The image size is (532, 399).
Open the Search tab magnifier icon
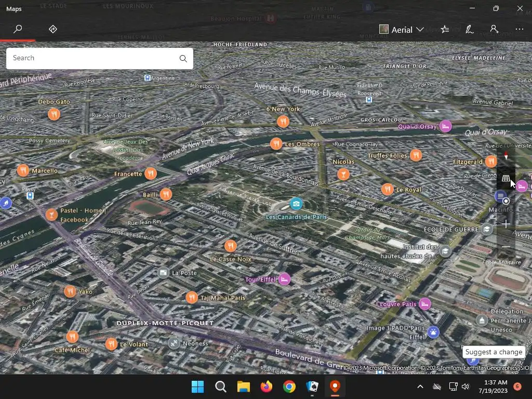18,29
